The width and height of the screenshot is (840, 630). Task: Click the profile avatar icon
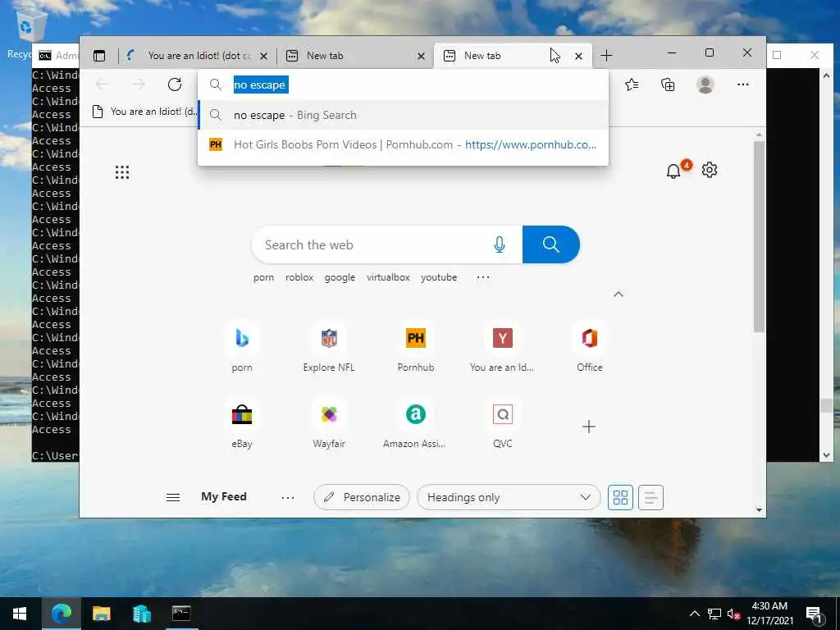(x=705, y=84)
